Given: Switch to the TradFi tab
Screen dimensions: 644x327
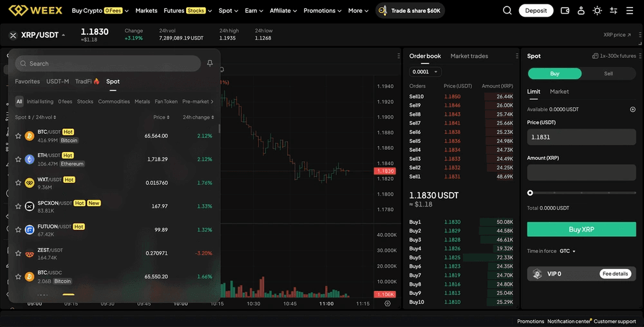Looking at the screenshot, I should click(87, 81).
